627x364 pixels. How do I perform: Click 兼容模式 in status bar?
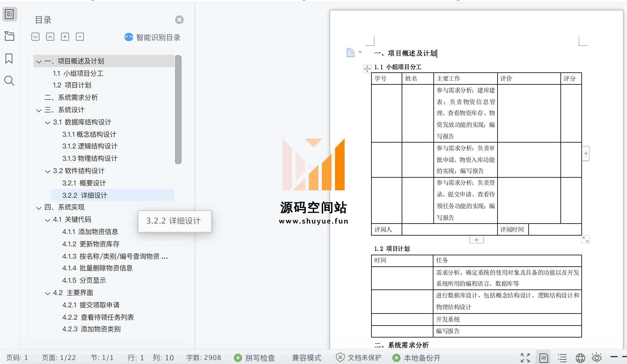pyautogui.click(x=306, y=358)
